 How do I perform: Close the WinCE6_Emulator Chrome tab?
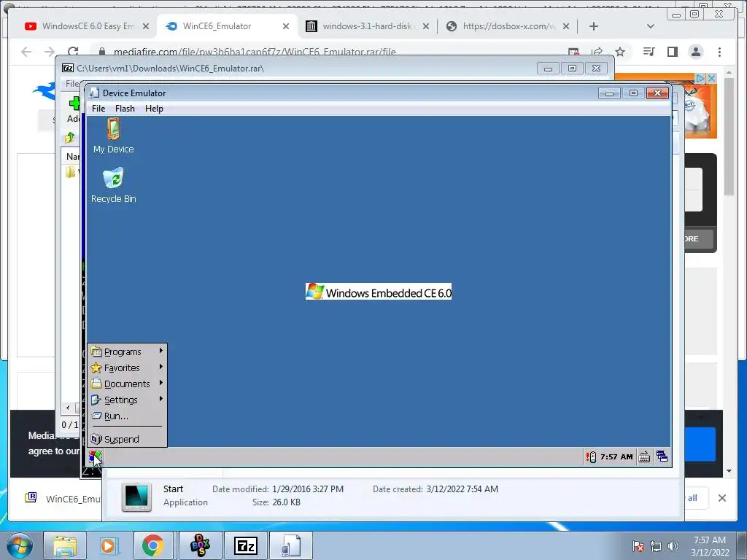(x=286, y=26)
